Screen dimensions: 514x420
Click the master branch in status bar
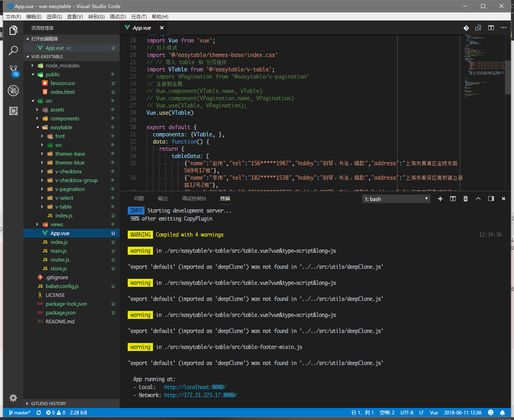(20, 412)
